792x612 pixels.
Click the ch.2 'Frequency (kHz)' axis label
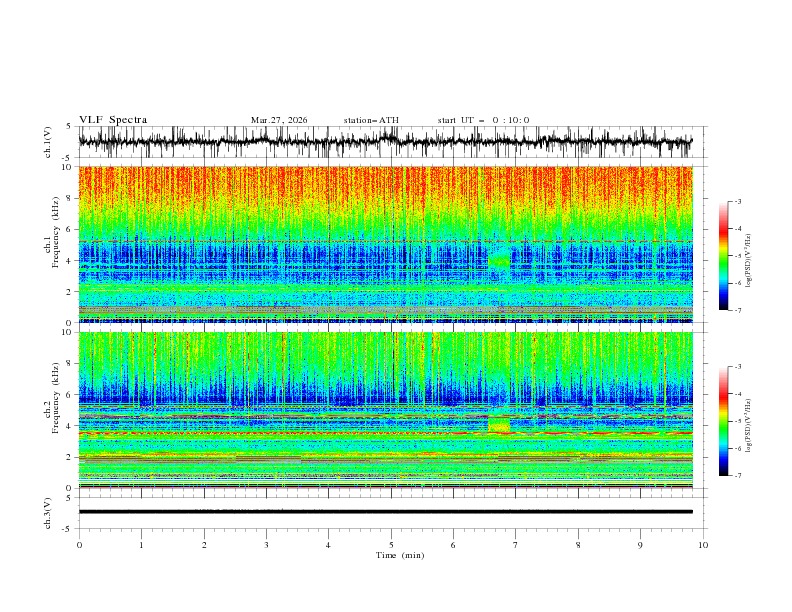(x=56, y=397)
